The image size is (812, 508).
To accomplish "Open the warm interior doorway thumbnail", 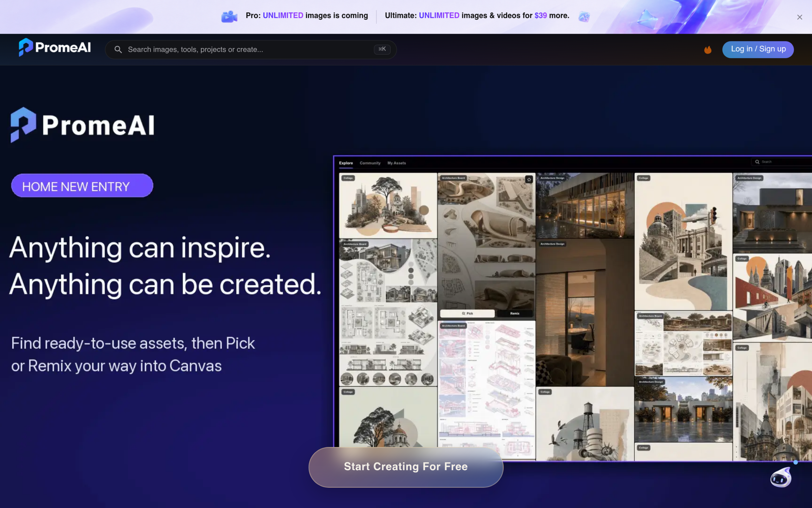I will [585, 312].
